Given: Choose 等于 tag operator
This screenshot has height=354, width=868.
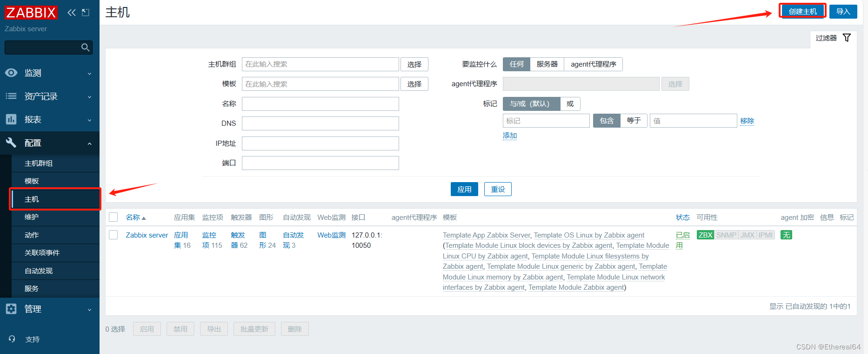Looking at the screenshot, I should (x=634, y=121).
